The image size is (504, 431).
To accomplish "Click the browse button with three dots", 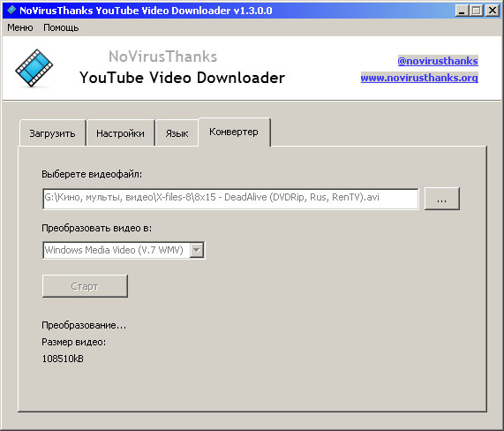I will 442,199.
